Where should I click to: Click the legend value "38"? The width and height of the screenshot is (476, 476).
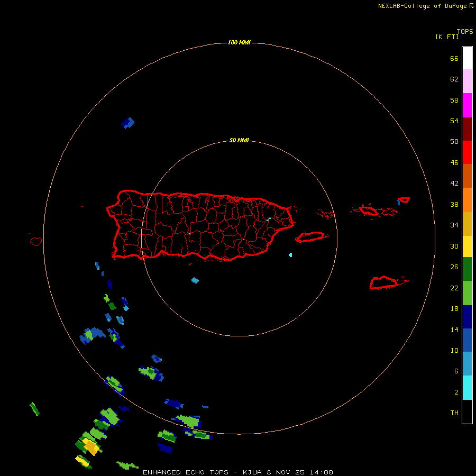[454, 204]
